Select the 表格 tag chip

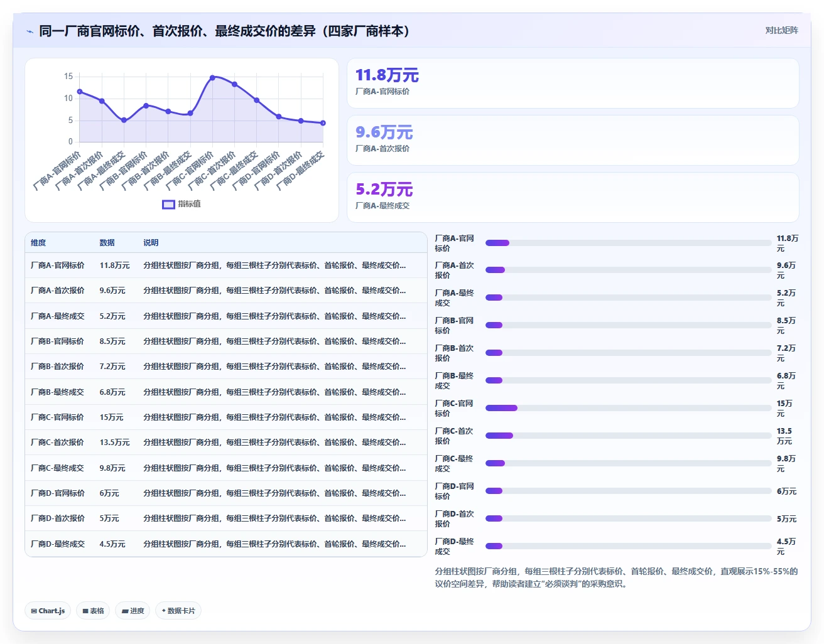coord(93,611)
